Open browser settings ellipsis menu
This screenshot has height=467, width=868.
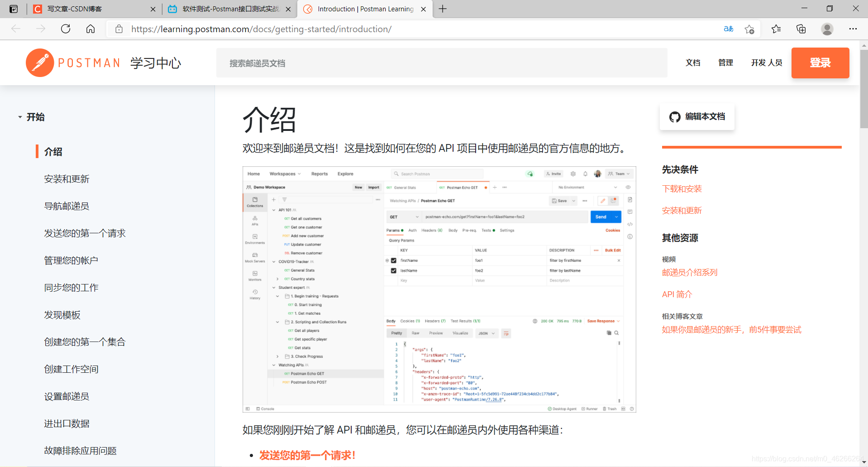point(853,29)
